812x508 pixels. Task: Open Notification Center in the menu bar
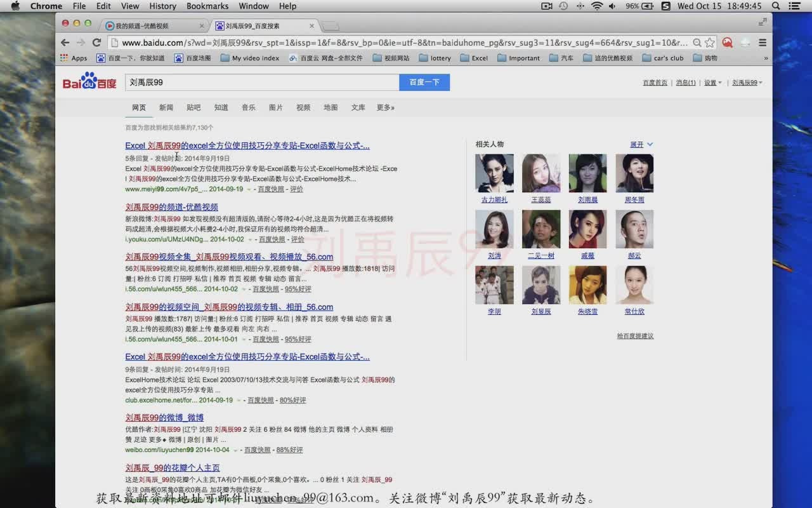click(795, 6)
